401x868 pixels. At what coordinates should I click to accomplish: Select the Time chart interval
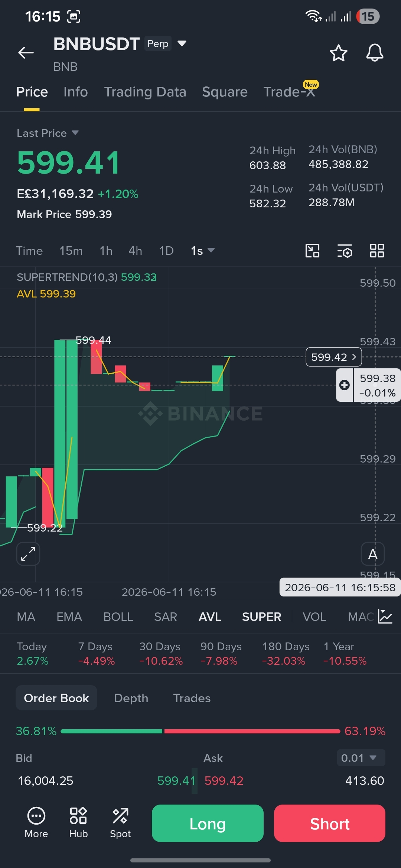pyautogui.click(x=29, y=251)
